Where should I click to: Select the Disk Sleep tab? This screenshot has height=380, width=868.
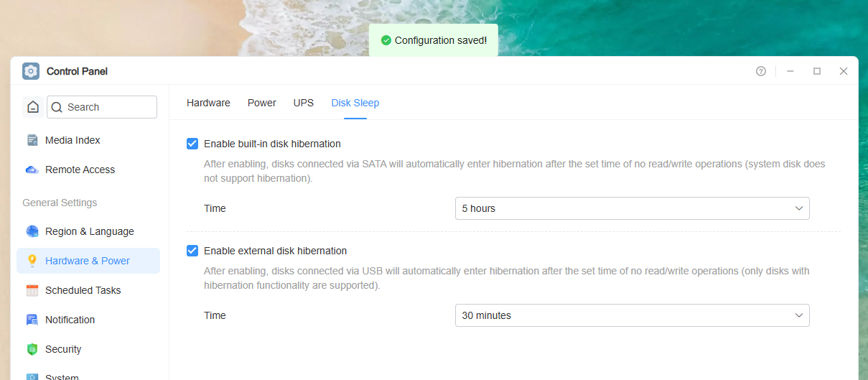click(x=355, y=103)
